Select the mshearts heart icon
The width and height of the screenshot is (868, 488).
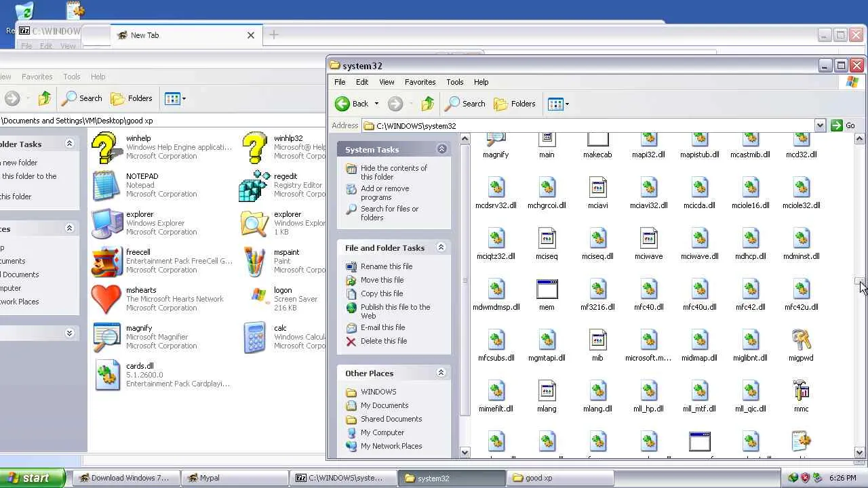106,300
